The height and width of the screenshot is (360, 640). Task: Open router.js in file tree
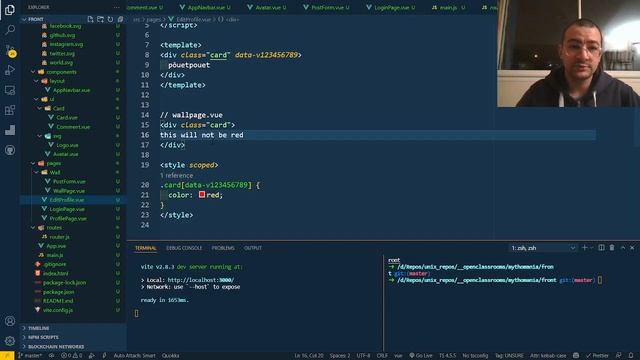(x=59, y=237)
